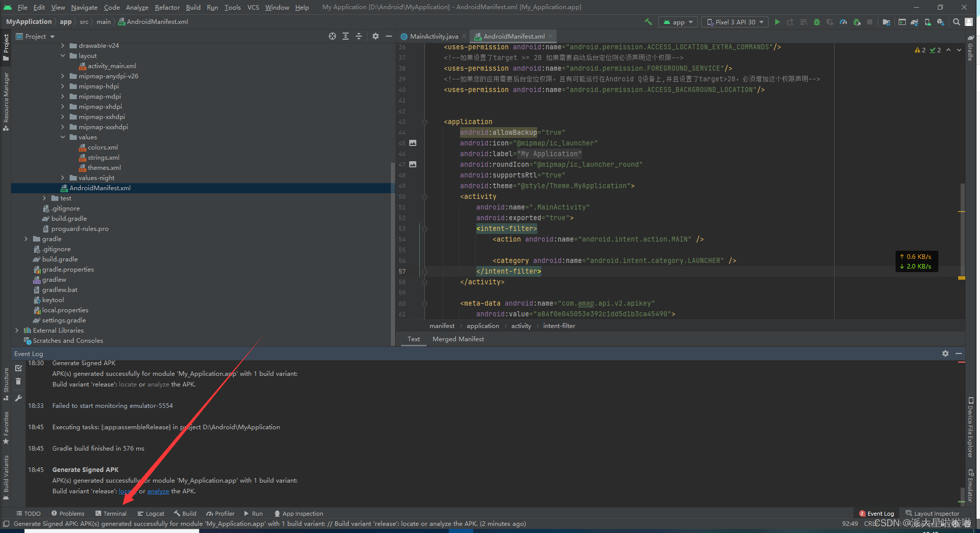This screenshot has width=980, height=533.
Task: Switch to Merged Manifest tab
Action: pos(458,339)
